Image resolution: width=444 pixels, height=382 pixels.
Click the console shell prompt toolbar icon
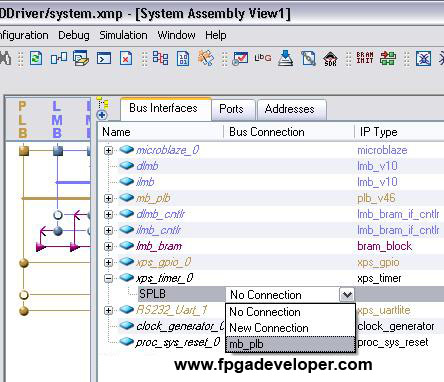click(x=104, y=59)
